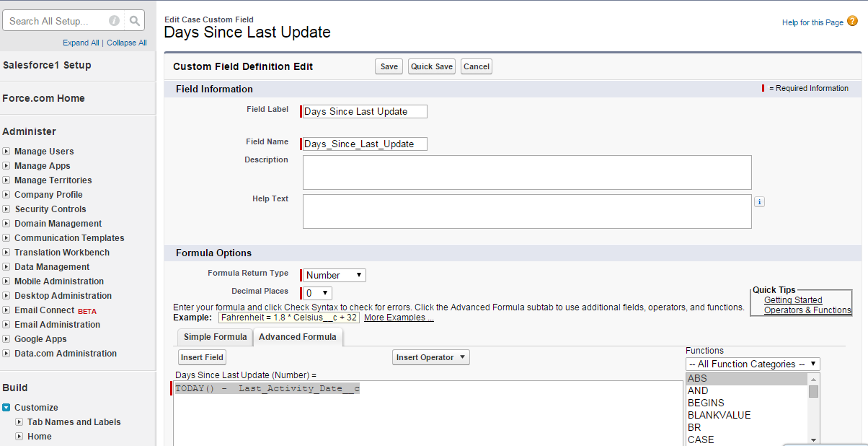Expand the Security Controls section arrow

tap(6, 209)
